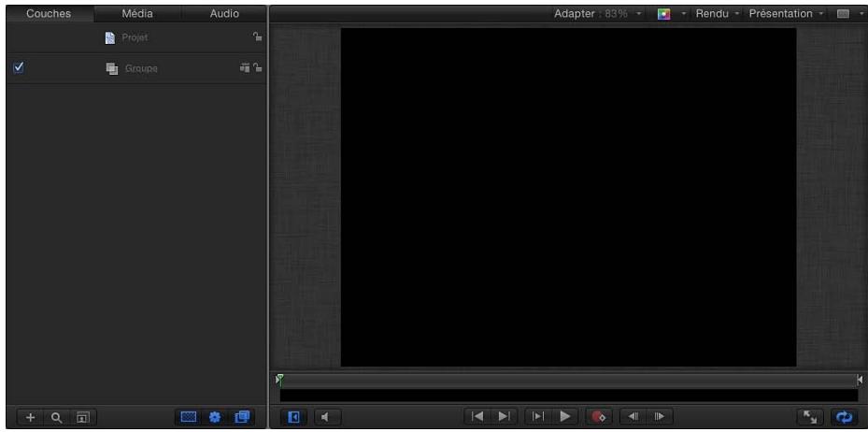Open the Rendu menu
The height and width of the screenshot is (432, 868).
pyautogui.click(x=718, y=14)
